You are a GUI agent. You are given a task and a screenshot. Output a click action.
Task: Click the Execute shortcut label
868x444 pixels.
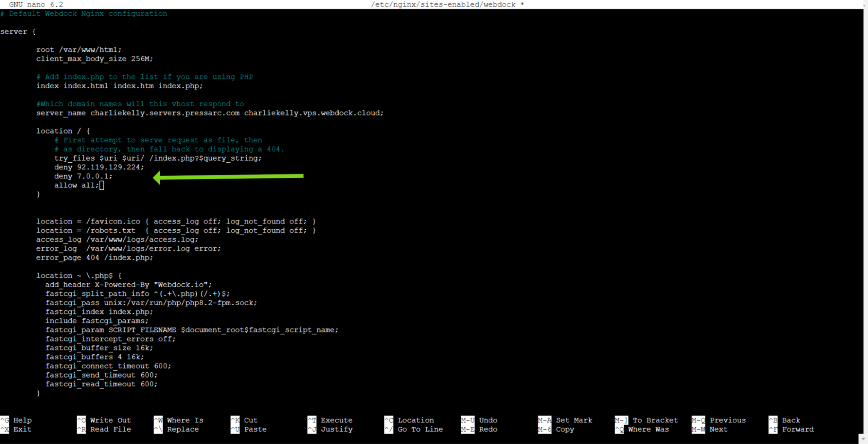336,420
